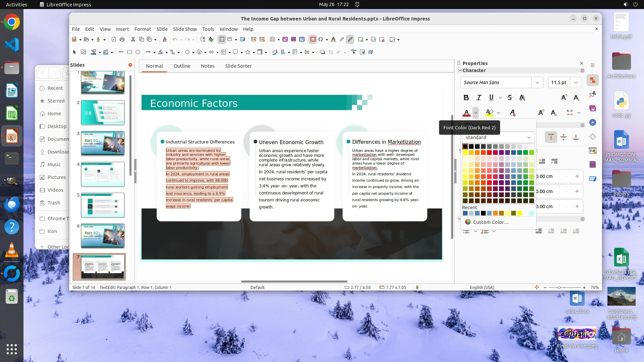Open the Slide Show menu
The width and height of the screenshot is (644, 362).
[x=185, y=29]
